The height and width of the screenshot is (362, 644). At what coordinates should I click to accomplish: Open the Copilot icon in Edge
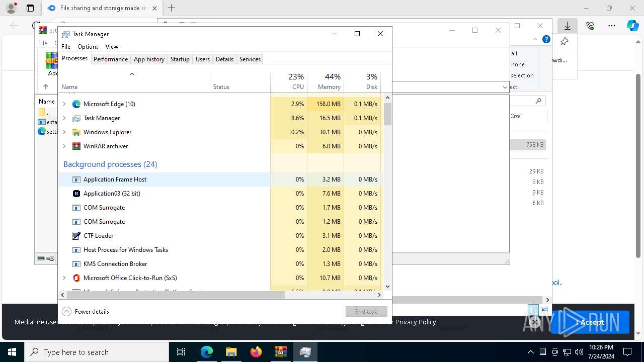632,26
